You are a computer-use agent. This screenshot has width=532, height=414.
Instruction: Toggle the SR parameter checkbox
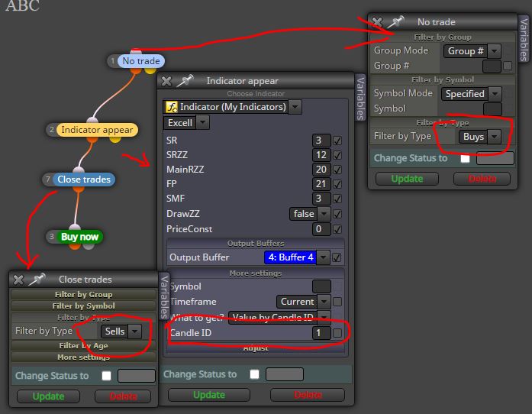click(337, 141)
